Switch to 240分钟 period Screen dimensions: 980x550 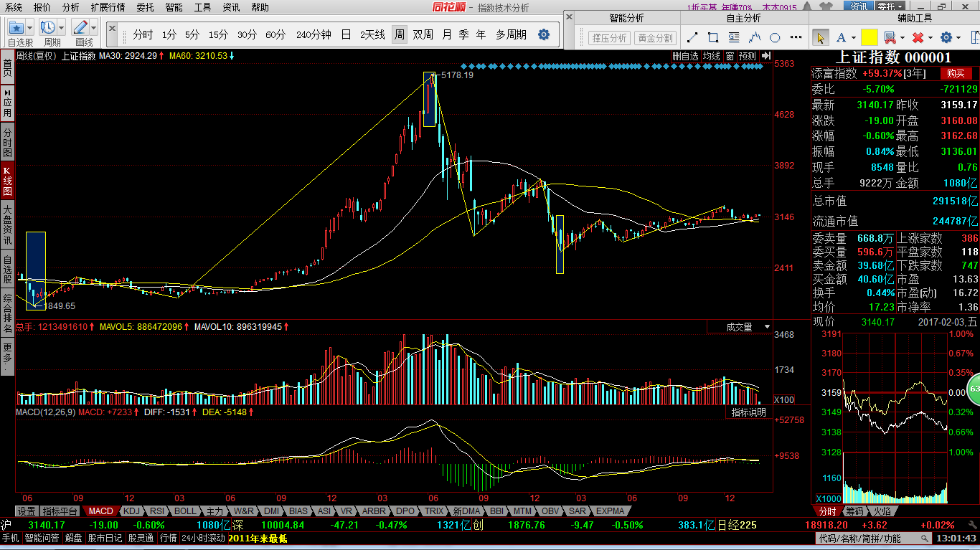click(314, 34)
